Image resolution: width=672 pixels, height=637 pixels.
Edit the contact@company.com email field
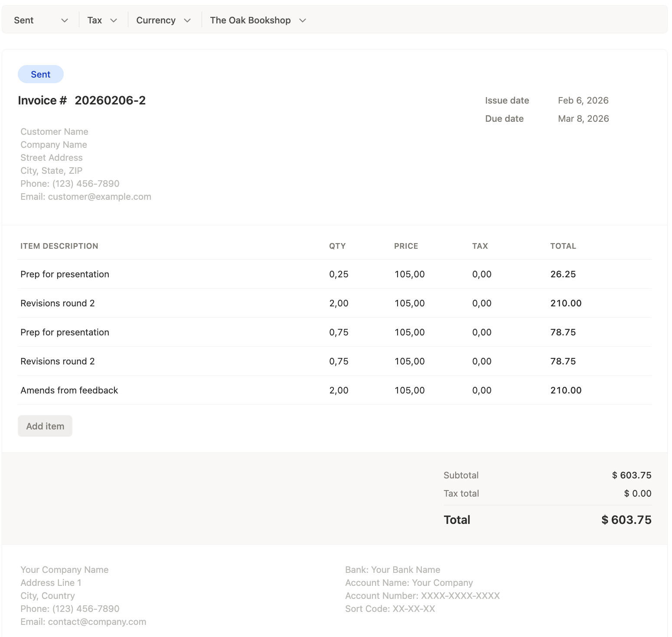point(83,621)
